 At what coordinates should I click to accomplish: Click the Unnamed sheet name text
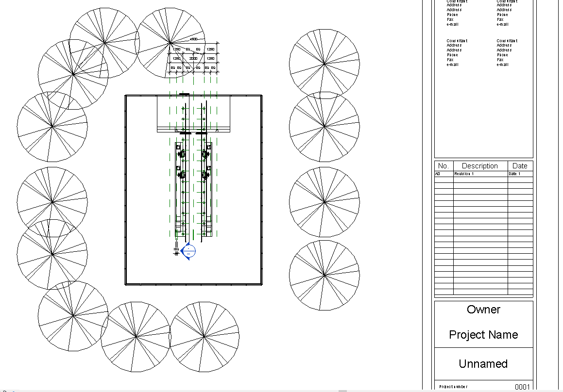point(483,364)
